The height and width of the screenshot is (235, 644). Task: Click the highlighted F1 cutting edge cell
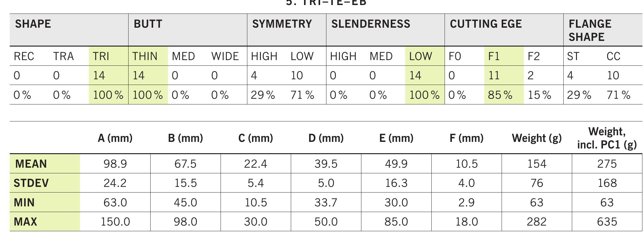(x=494, y=57)
